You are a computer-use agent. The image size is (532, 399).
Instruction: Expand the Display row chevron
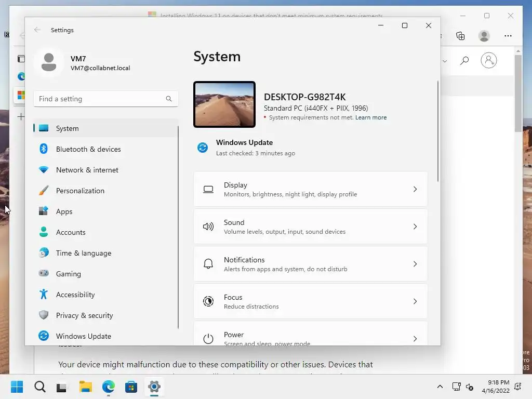415,189
